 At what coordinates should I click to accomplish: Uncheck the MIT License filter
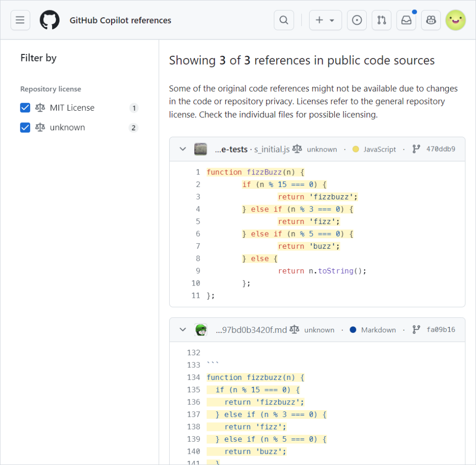coord(25,107)
